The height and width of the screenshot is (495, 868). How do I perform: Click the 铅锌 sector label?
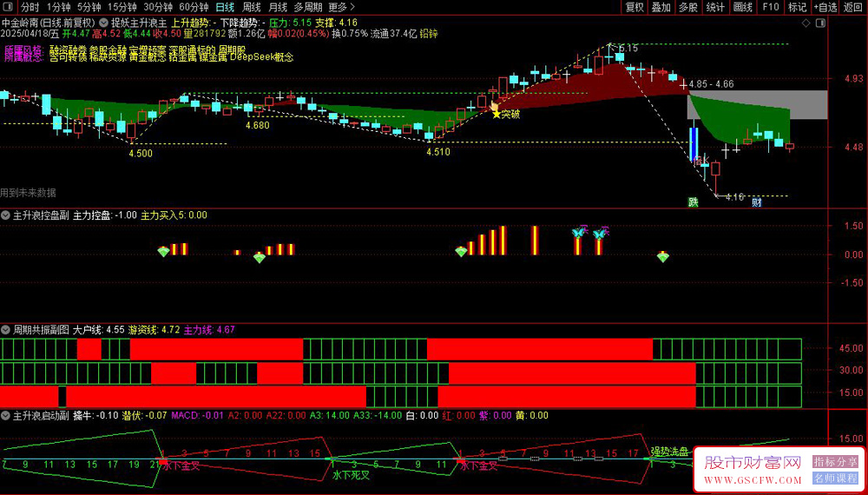click(429, 34)
